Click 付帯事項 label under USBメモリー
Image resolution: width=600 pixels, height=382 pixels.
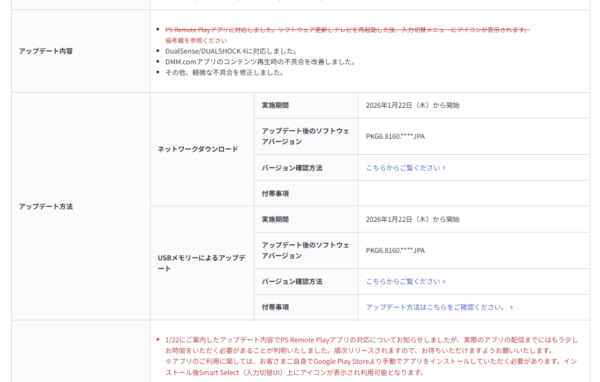[275, 307]
